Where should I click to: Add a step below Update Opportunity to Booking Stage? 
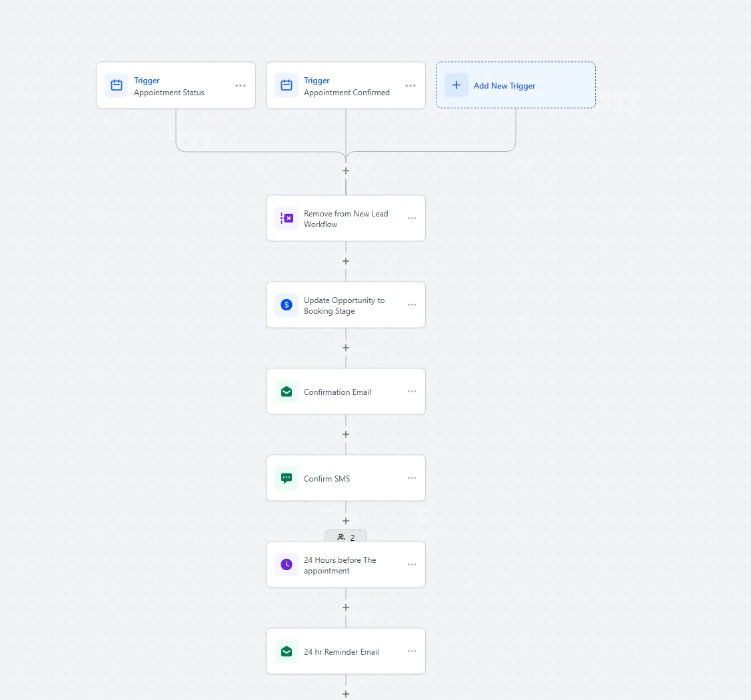(x=346, y=348)
